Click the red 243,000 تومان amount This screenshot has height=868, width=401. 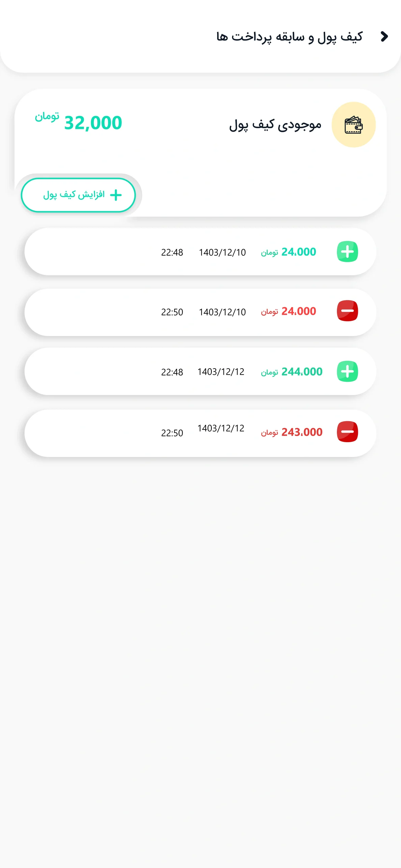pos(291,432)
